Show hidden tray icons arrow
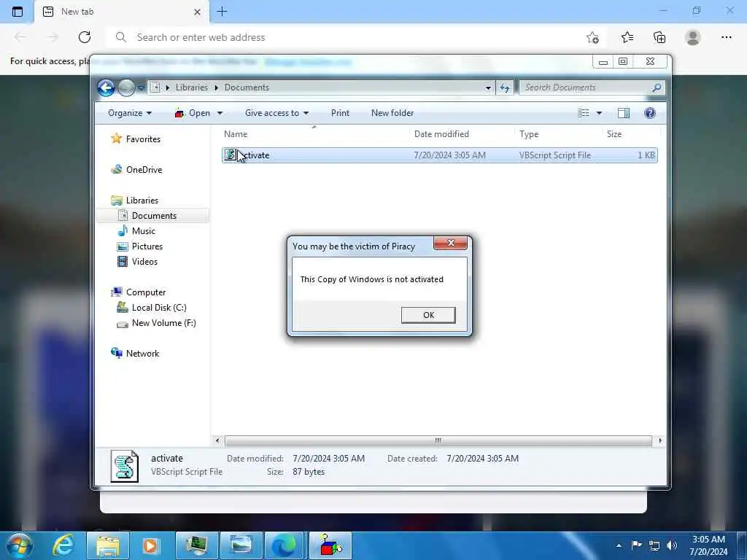This screenshot has height=560, width=747. click(619, 545)
